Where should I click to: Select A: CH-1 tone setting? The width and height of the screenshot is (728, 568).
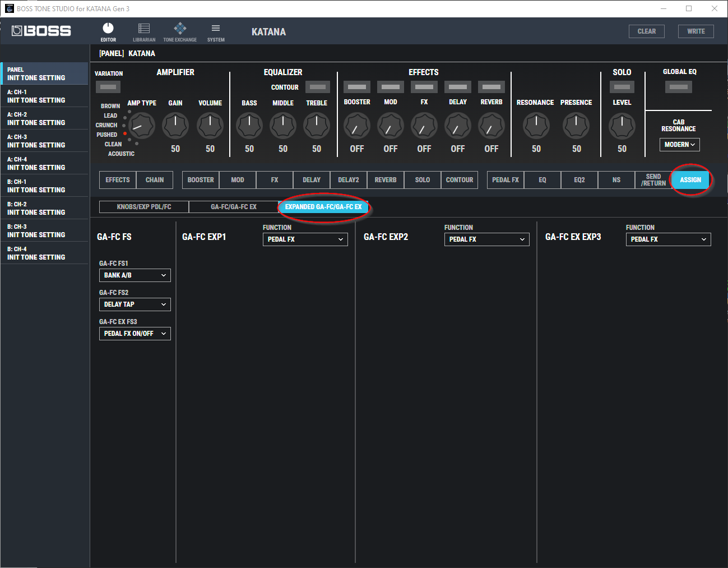(44, 96)
